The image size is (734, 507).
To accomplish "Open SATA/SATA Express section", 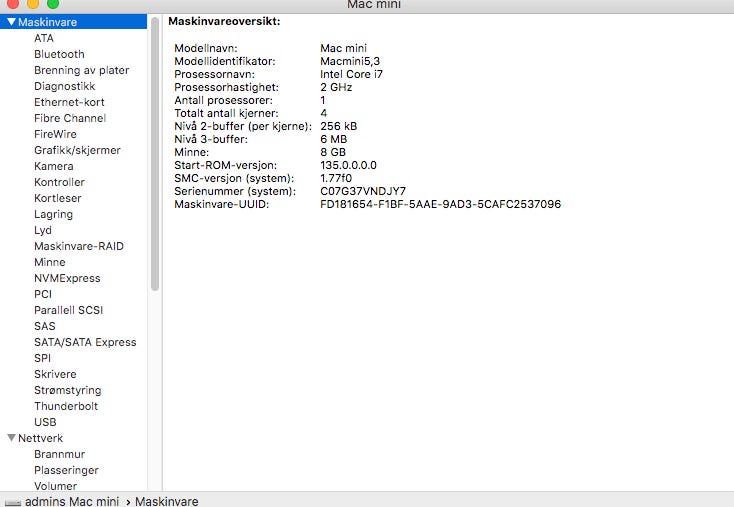I will [x=85, y=342].
